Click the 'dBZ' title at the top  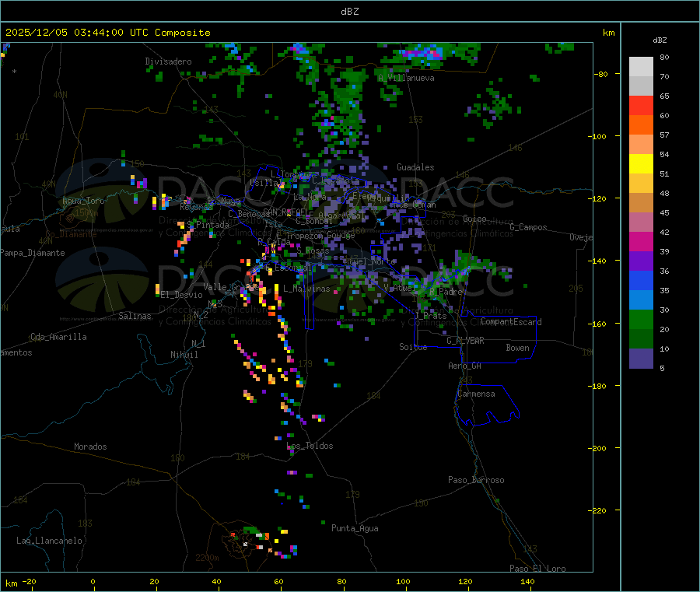349,12
